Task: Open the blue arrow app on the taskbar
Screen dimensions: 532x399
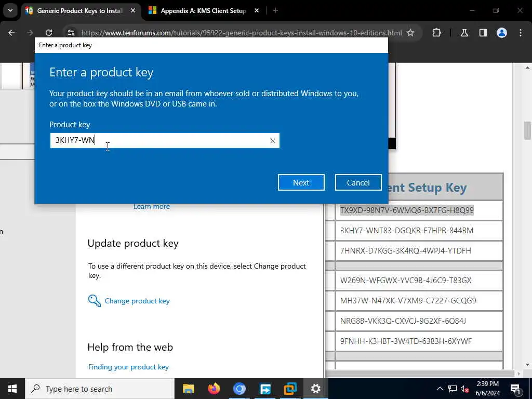Action: [265, 389]
